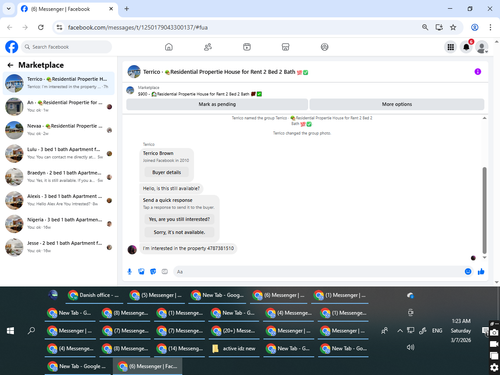Viewport: 500px width, 375px height.
Task: Go back with the Marketplace arrow
Action: [x=10, y=65]
